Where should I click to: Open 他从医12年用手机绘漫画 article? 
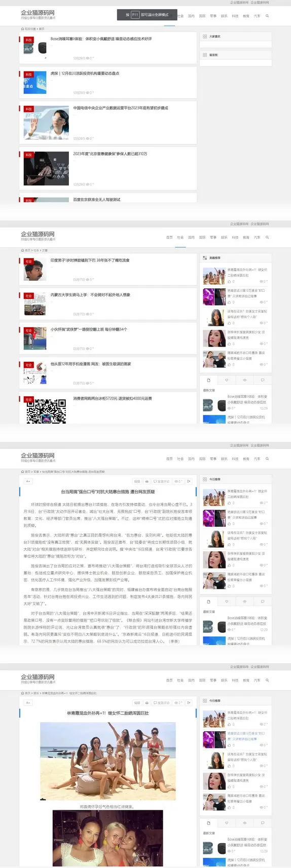pyautogui.click(x=91, y=364)
